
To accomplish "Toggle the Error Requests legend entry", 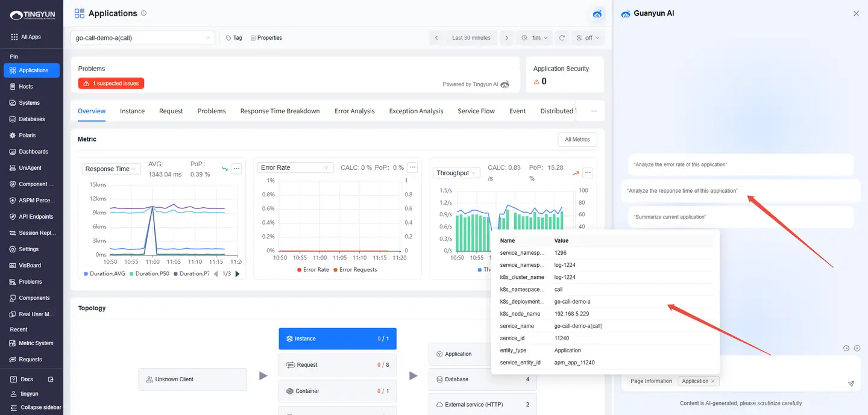I will coord(354,270).
